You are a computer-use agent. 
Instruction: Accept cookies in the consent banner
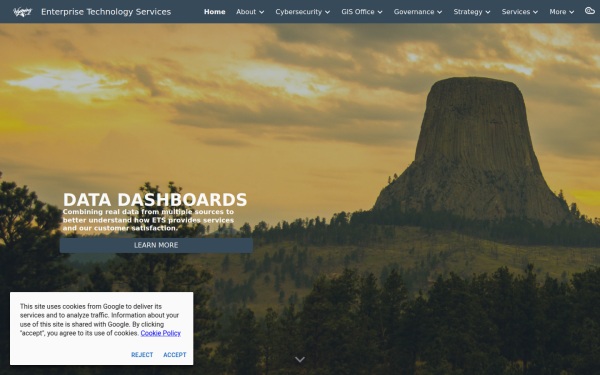(x=175, y=355)
